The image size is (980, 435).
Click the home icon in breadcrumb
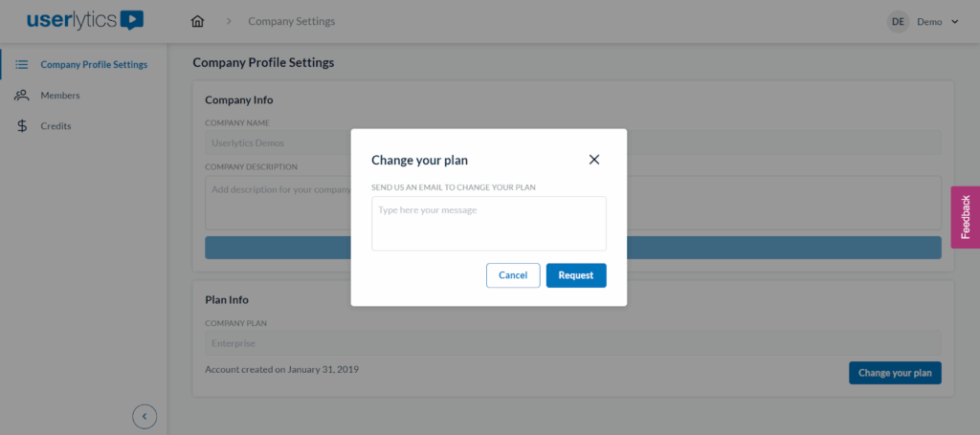click(x=198, y=21)
